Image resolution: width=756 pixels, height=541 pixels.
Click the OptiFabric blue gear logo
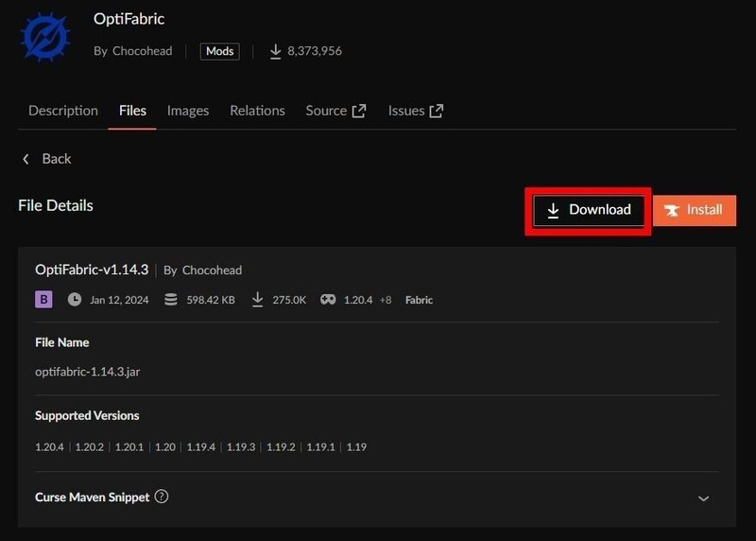point(45,37)
